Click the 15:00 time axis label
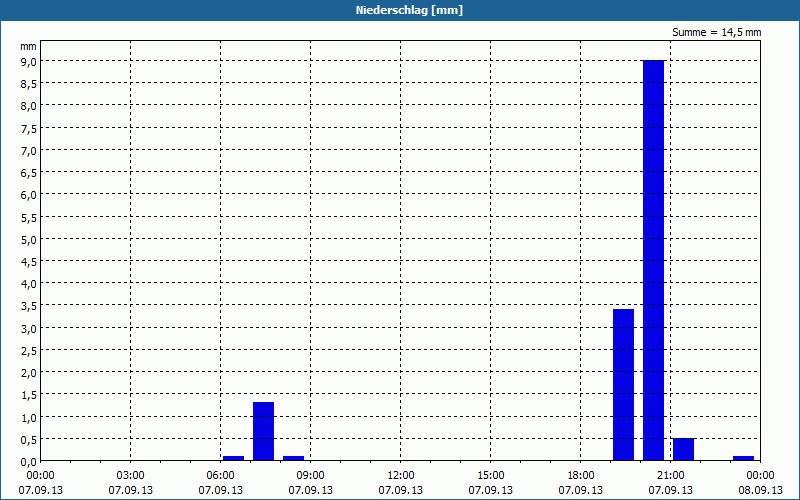Screen dimensions: 800x500 pyautogui.click(x=491, y=476)
